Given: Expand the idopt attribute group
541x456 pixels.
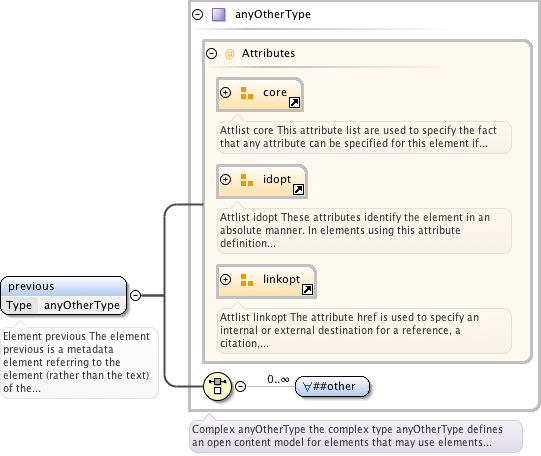Looking at the screenshot, I should pos(226,180).
